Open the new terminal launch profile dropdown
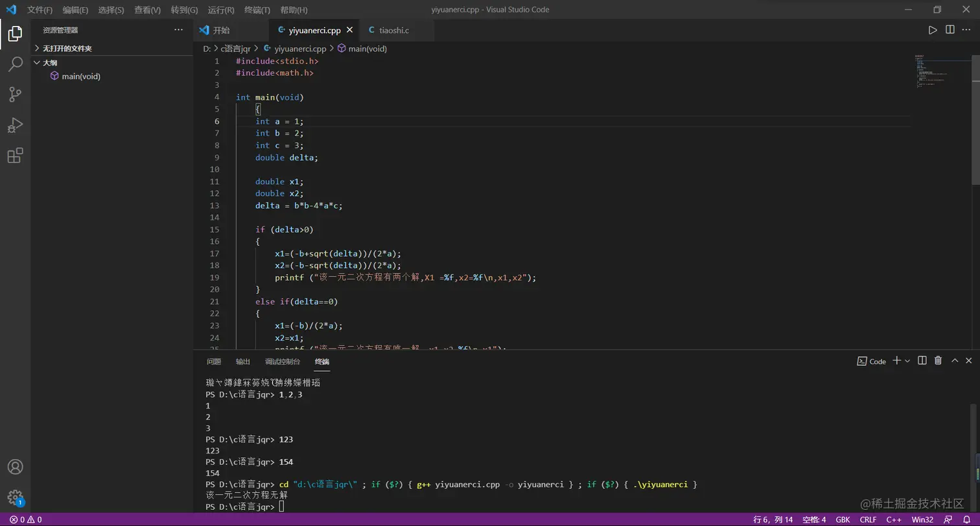The image size is (980, 526). point(907,361)
